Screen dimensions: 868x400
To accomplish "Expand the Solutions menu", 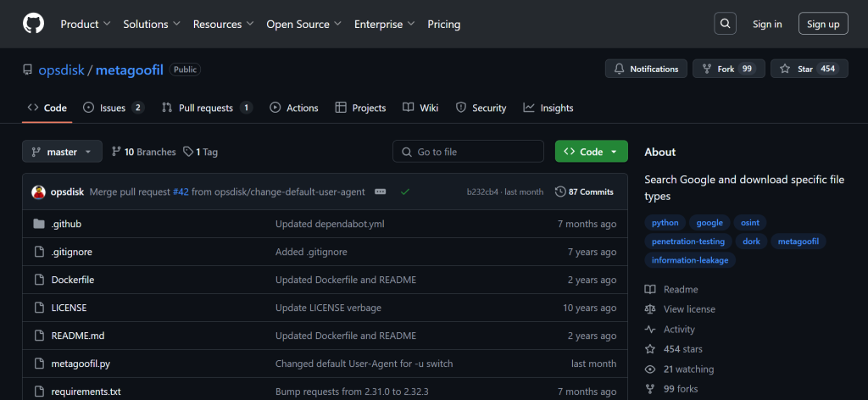I will (152, 25).
